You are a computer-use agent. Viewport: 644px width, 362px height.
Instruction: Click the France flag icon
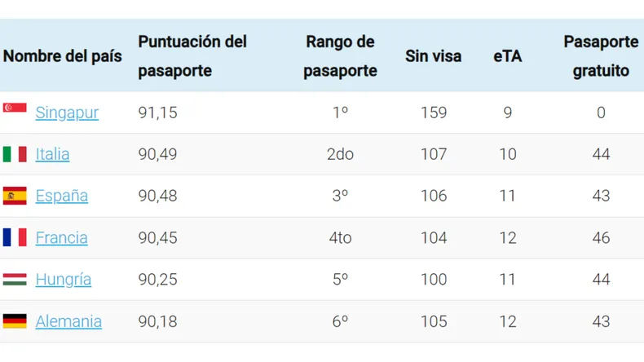click(15, 237)
